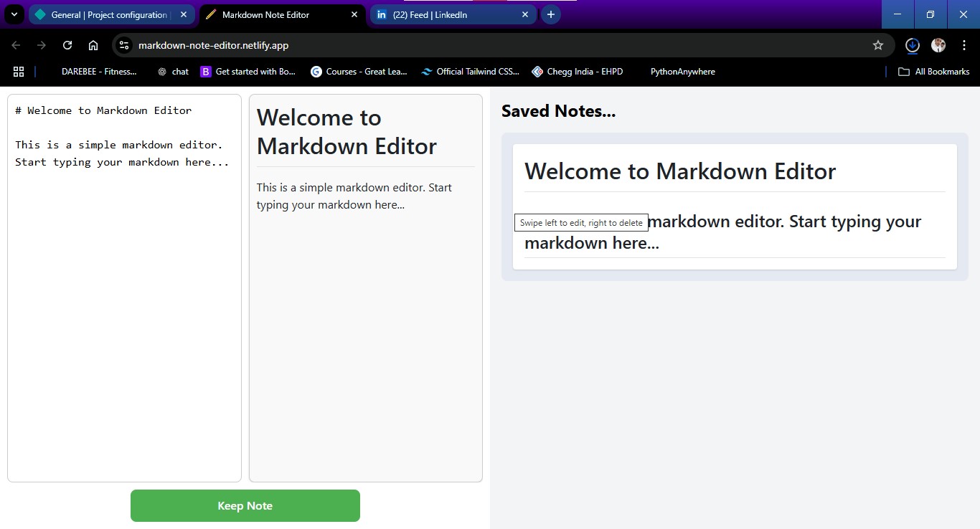Image resolution: width=980 pixels, height=529 pixels.
Task: Click the browser home icon
Action: pyautogui.click(x=93, y=44)
